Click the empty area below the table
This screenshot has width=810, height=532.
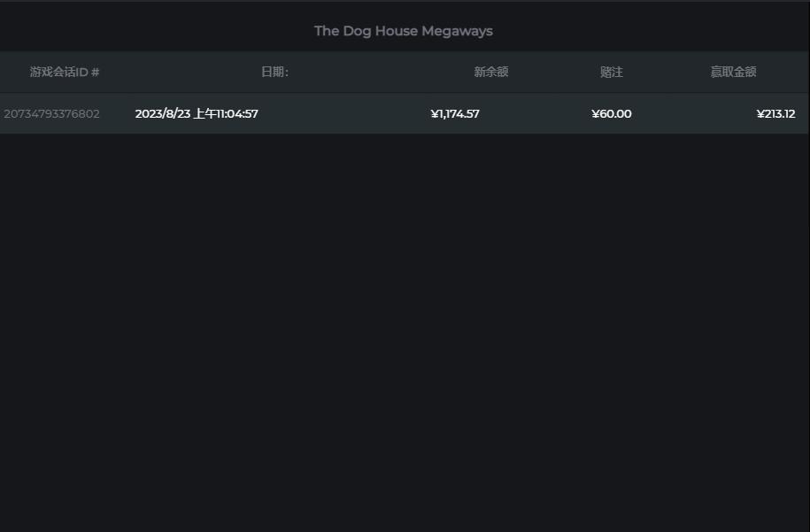(x=405, y=336)
